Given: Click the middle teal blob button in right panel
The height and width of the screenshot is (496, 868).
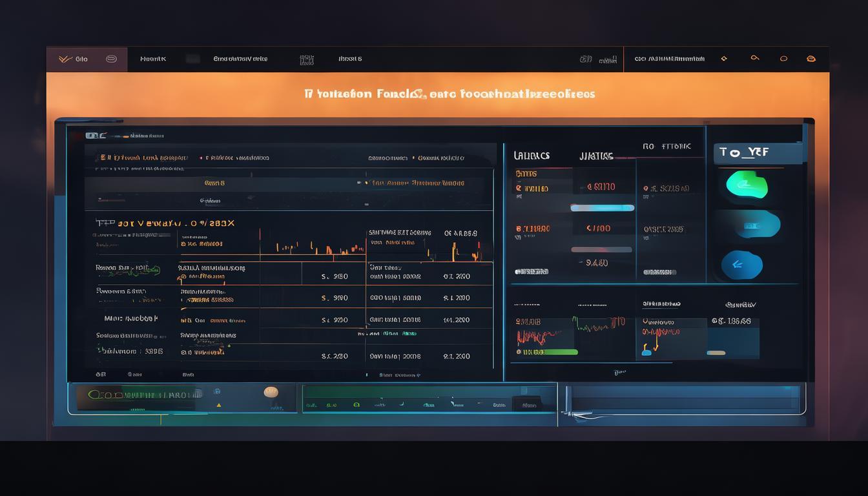Looking at the screenshot, I should pos(750,225).
